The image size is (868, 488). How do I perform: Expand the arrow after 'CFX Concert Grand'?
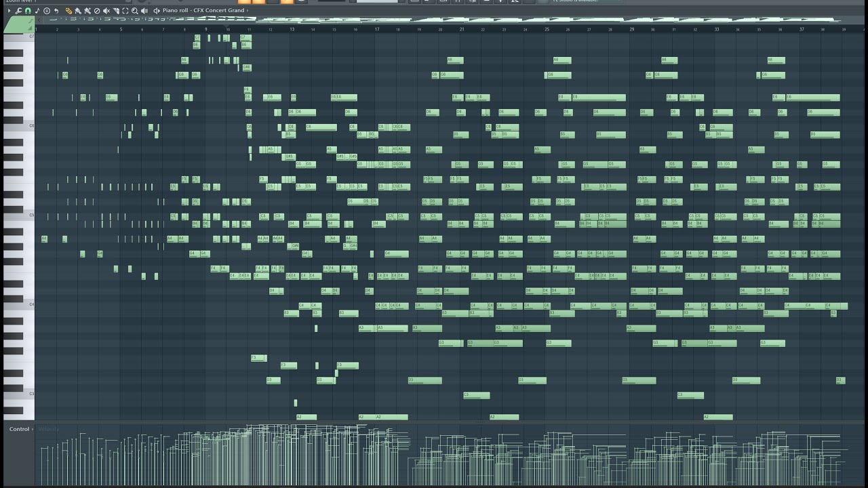pyautogui.click(x=248, y=11)
